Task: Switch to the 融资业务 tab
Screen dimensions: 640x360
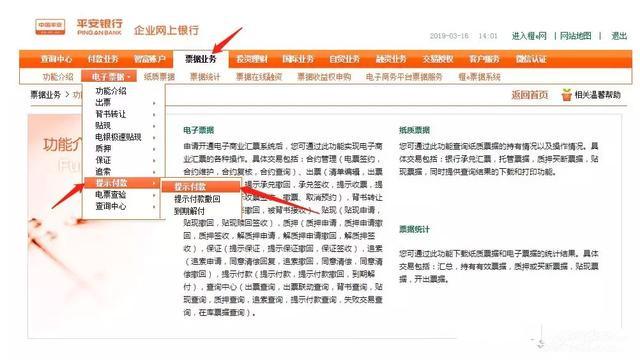Action: [391, 59]
